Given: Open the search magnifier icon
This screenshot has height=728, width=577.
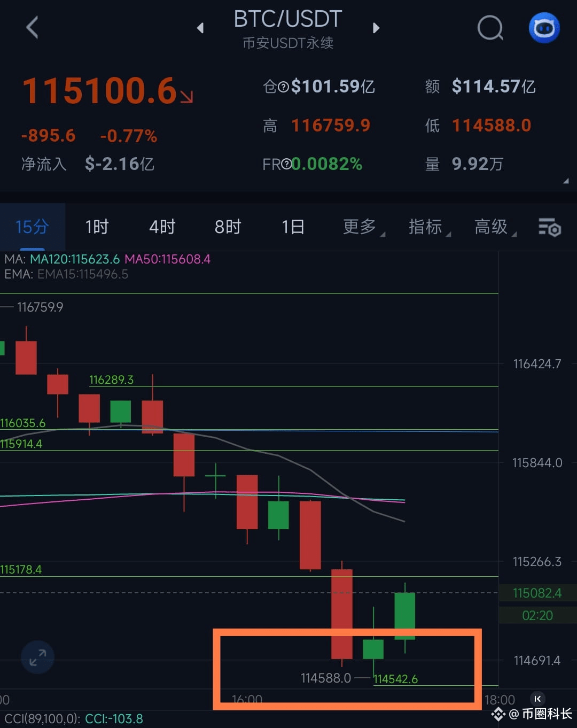Looking at the screenshot, I should click(490, 27).
